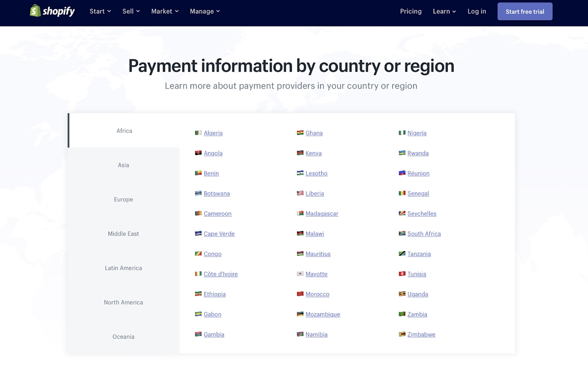The width and height of the screenshot is (588, 371).
Task: Click the Shopify logo
Action: click(52, 11)
